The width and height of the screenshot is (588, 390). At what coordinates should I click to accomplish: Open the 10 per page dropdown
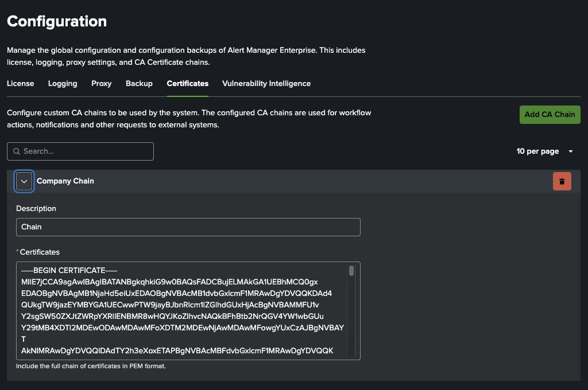click(538, 151)
